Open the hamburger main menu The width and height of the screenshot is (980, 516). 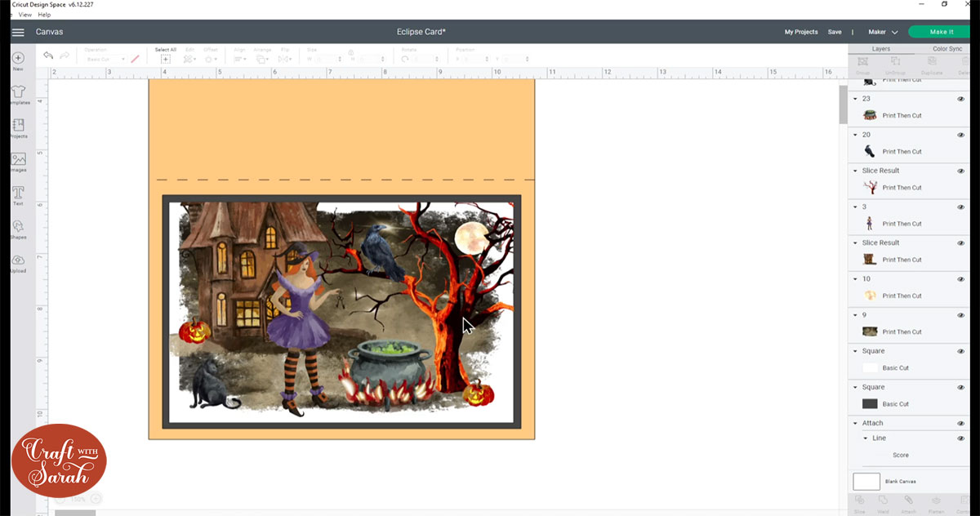pyautogui.click(x=18, y=32)
